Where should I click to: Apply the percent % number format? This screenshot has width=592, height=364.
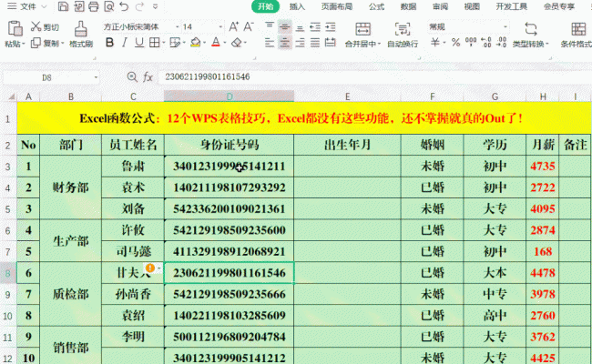(455, 43)
